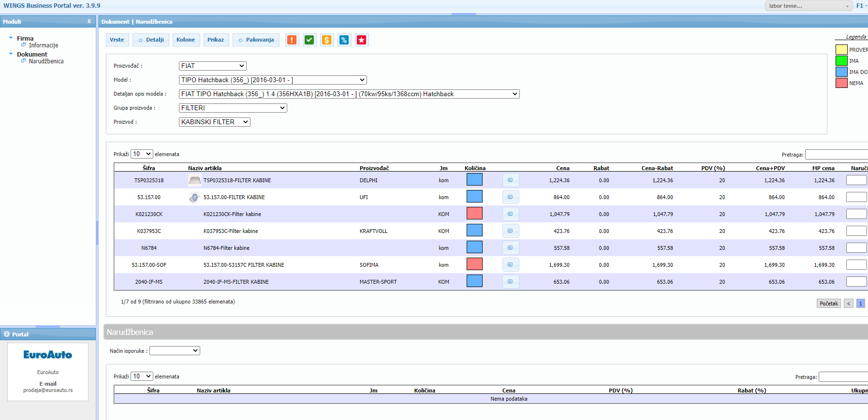Pin the Moduli panel

(89, 22)
